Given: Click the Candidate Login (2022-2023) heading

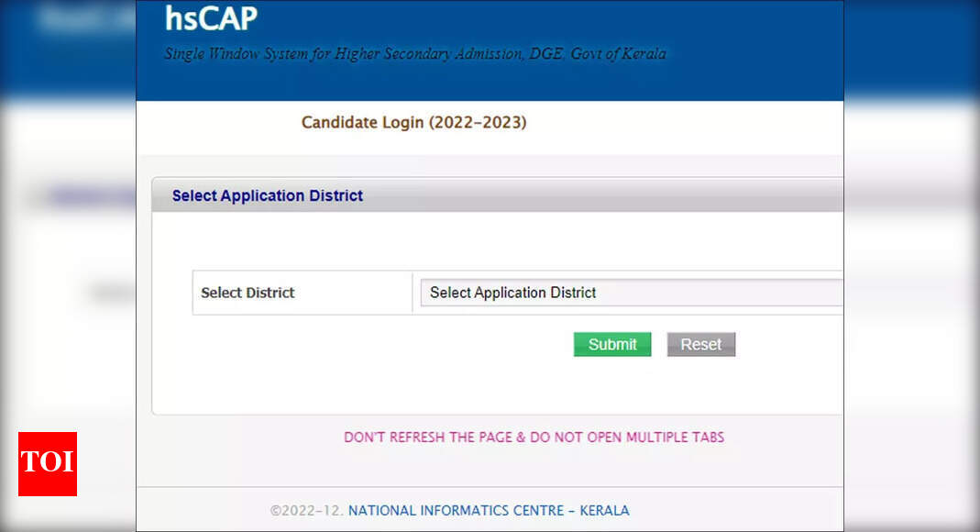Looking at the screenshot, I should tap(413, 122).
